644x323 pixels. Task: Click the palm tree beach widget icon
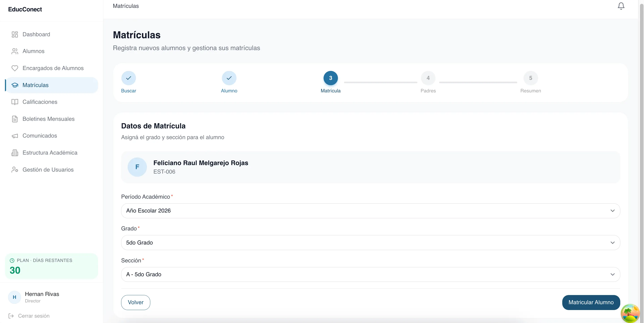click(630, 313)
